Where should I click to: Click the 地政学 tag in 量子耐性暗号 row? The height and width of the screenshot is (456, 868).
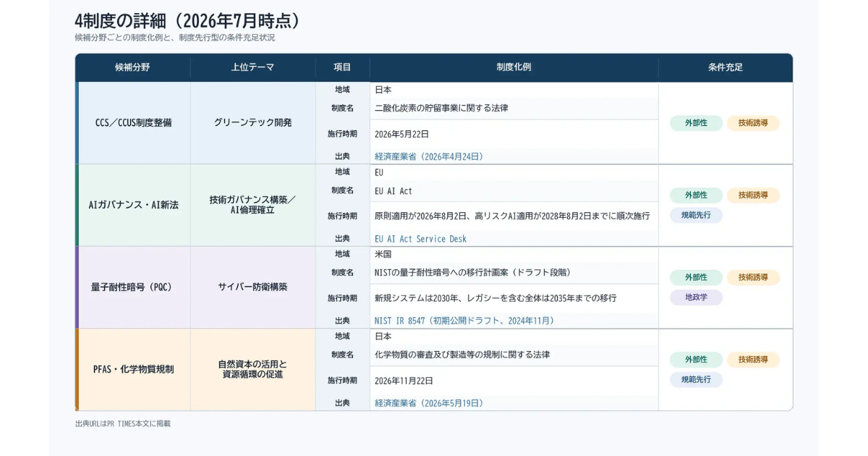(696, 297)
